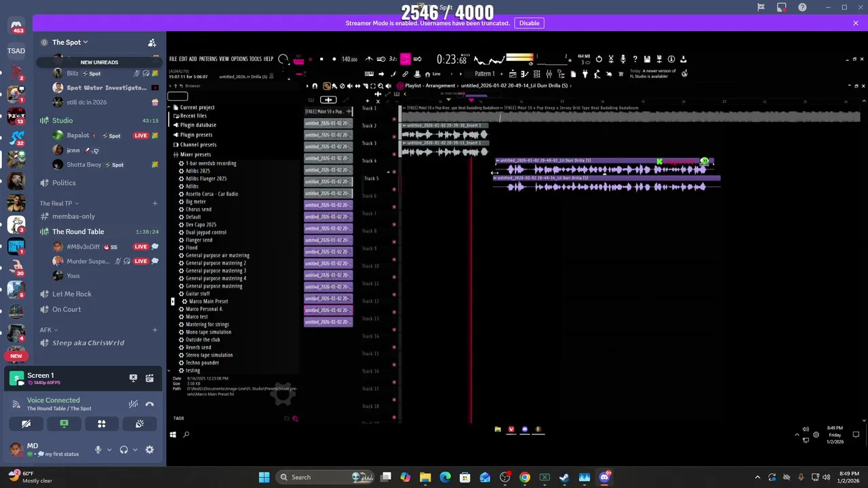868x488 pixels.
Task: Toggle Discord headphones deafen
Action: 123,449
